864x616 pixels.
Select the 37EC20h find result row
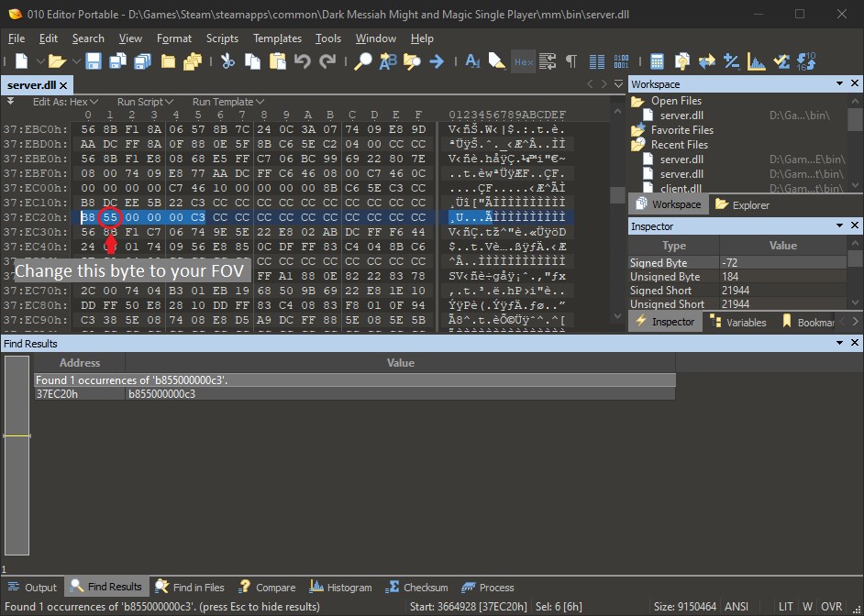[355, 393]
